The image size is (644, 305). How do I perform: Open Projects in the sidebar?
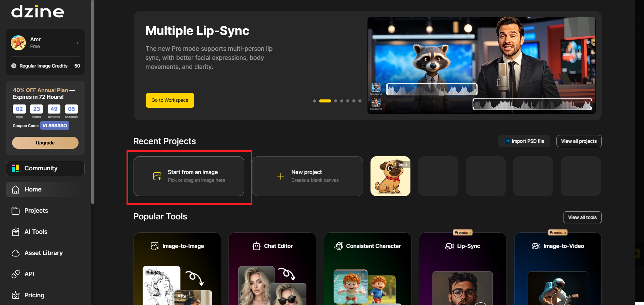(45, 211)
